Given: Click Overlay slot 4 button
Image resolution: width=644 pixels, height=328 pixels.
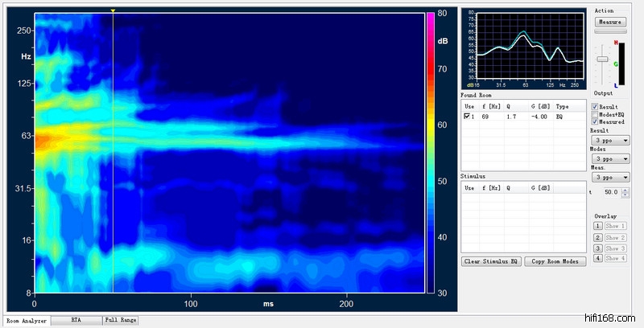Looking at the screenshot, I should coord(598,258).
